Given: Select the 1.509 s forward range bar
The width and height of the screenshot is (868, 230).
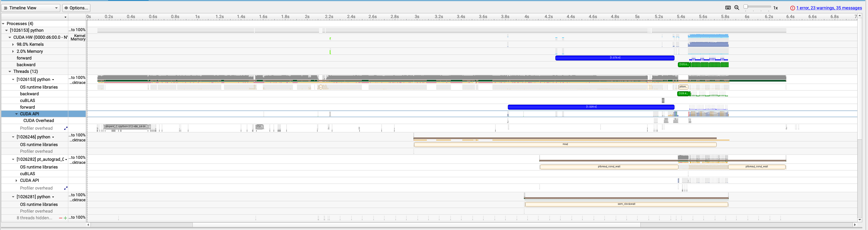Looking at the screenshot, I should pyautogui.click(x=591, y=107).
